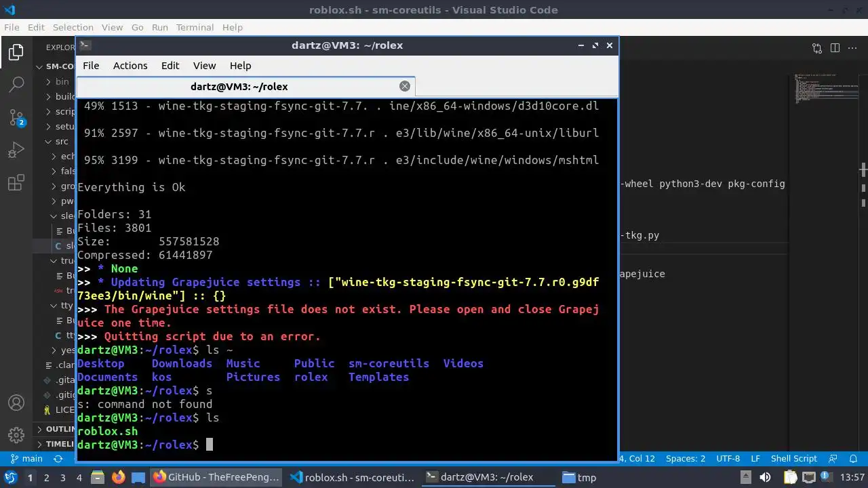Open the terminal View menu
This screenshot has height=488, width=868.
pyautogui.click(x=204, y=66)
